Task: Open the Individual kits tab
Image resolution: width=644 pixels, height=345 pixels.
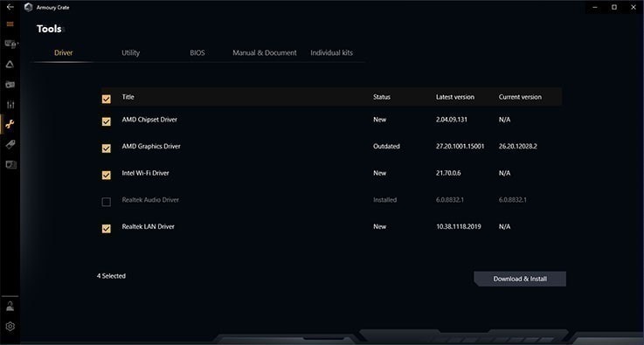Action: 331,52
